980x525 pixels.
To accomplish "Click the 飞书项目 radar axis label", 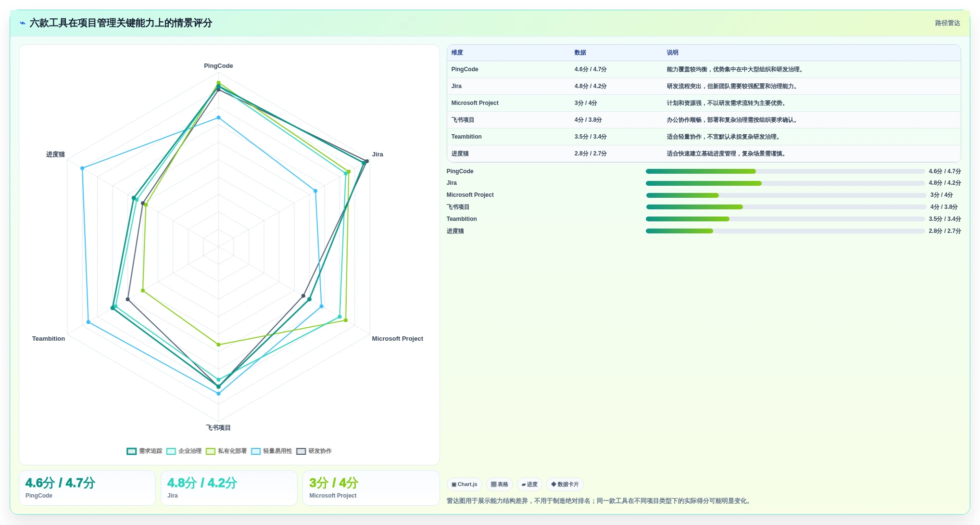I will click(218, 428).
